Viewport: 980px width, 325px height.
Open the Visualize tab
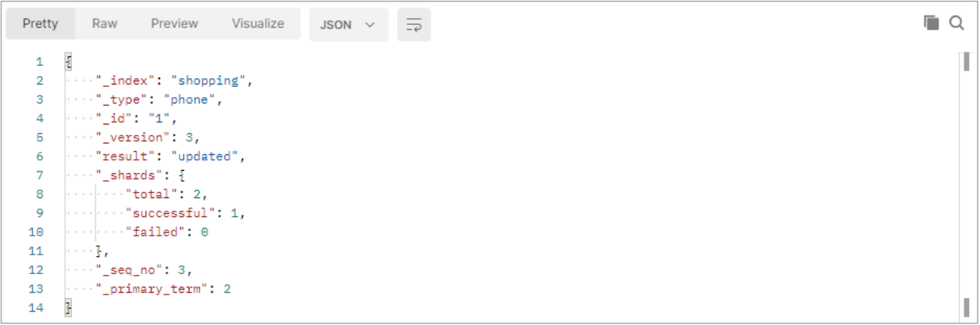[x=258, y=23]
